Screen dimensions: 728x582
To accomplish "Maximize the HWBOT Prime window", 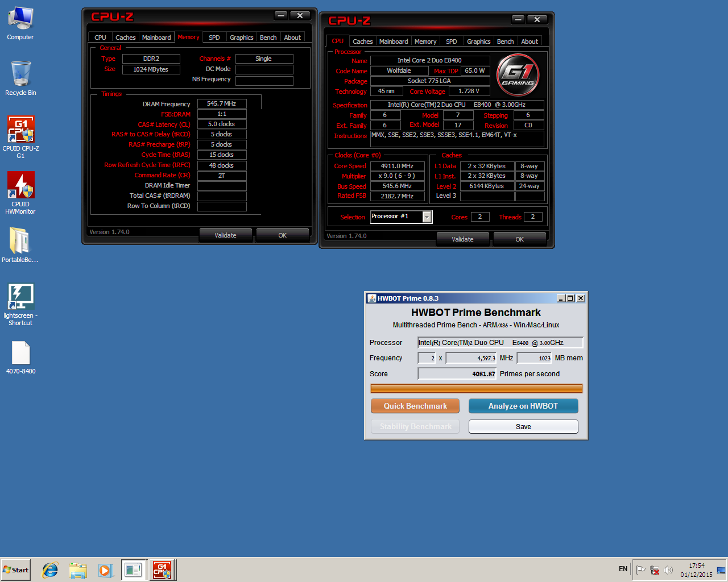I will click(x=570, y=298).
